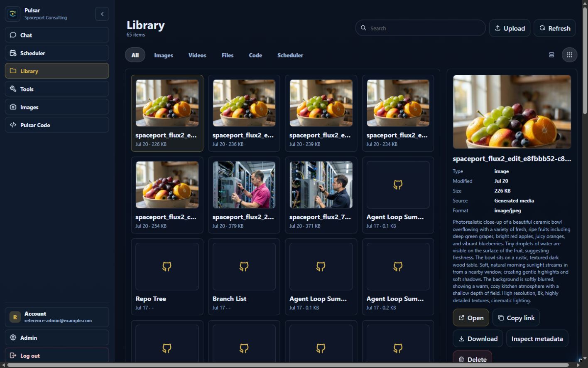The width and height of the screenshot is (588, 368).
Task: Click the Account avatar letter R
Action: (15, 317)
